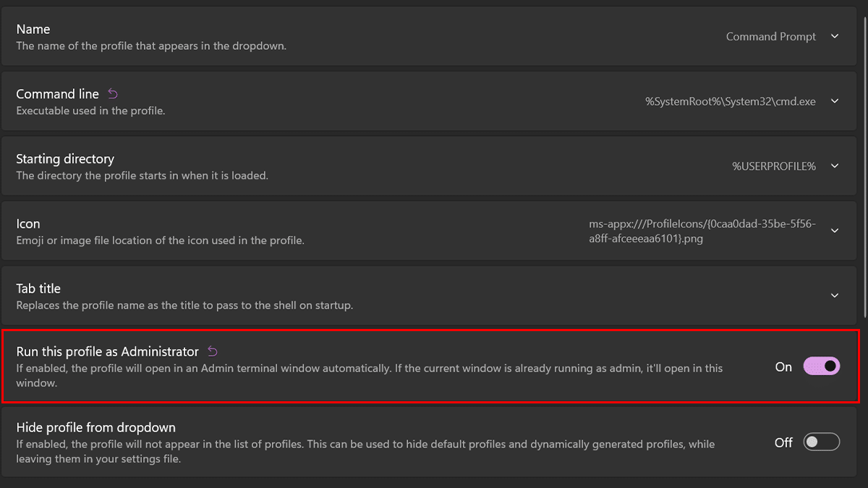Expand the Name setting chevron
This screenshot has height=488, width=868.
(835, 36)
